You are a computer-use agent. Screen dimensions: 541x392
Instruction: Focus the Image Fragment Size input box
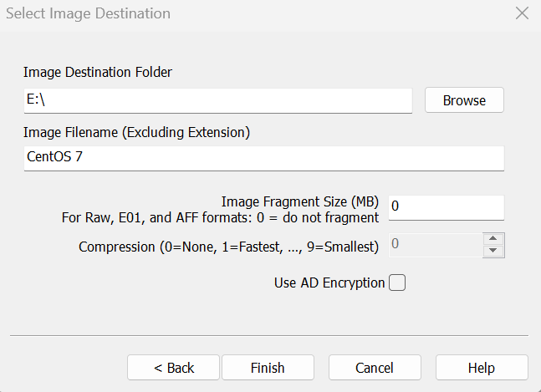point(446,206)
